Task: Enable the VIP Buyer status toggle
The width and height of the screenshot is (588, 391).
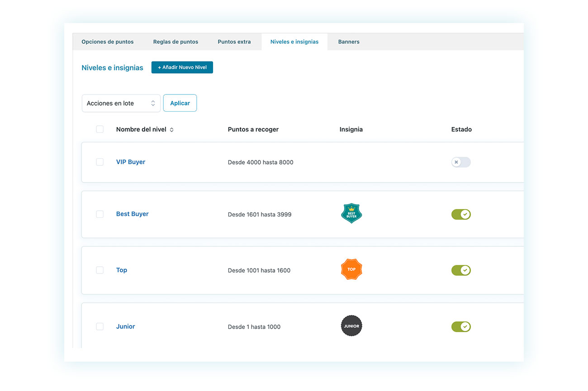Action: coord(461,162)
